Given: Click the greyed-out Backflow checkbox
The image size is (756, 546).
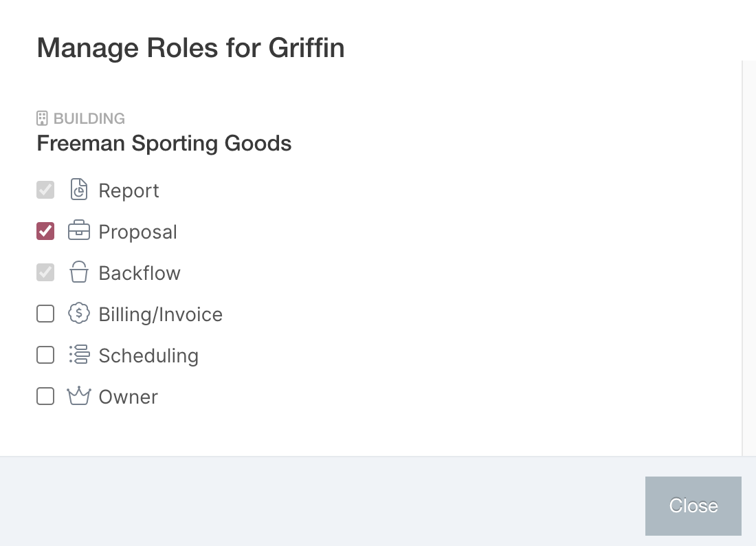Looking at the screenshot, I should (x=45, y=272).
